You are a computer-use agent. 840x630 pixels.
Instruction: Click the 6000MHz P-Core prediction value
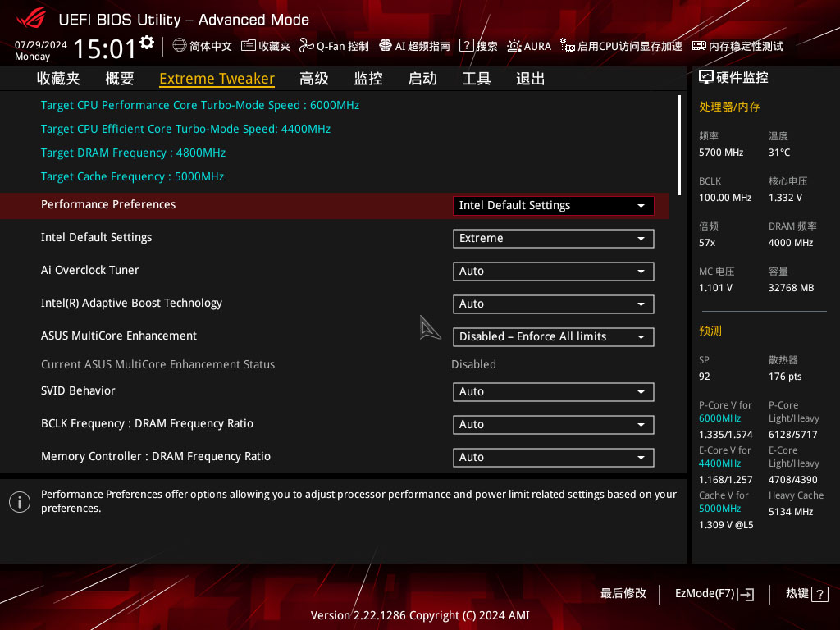pyautogui.click(x=720, y=418)
